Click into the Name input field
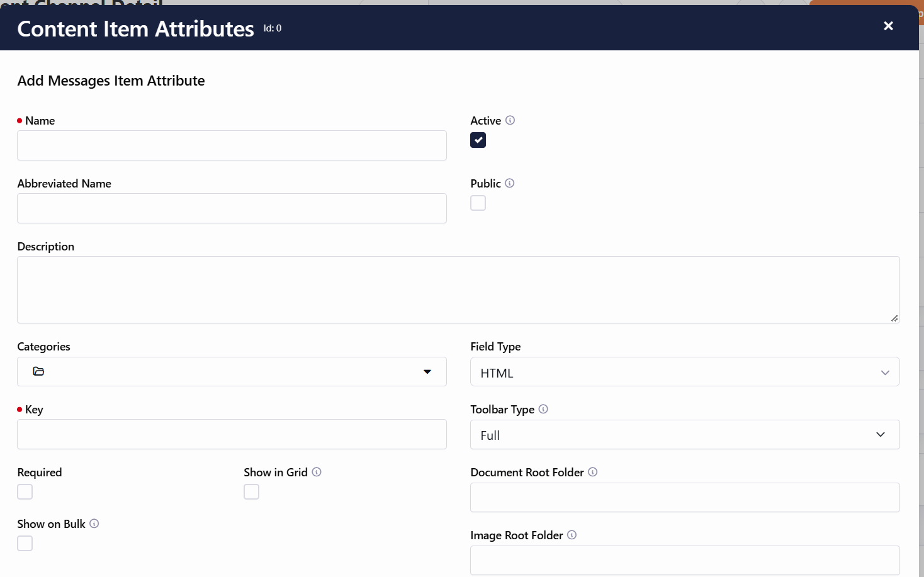This screenshot has width=924, height=577. (x=232, y=145)
